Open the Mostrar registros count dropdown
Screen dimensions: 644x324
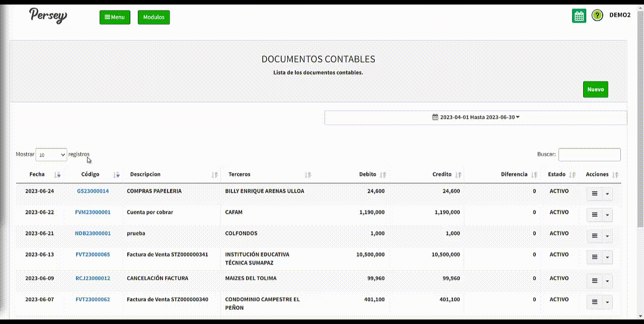point(51,155)
